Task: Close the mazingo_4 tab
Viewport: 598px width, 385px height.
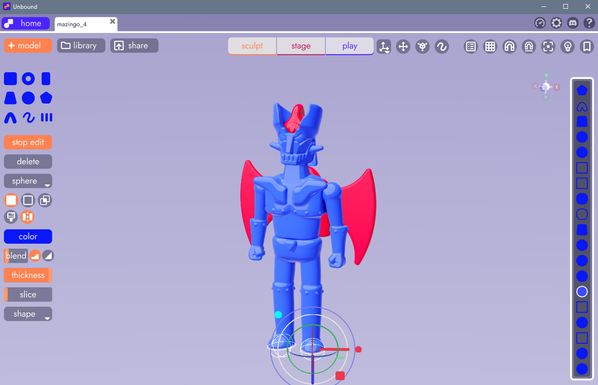Action: coord(113,21)
